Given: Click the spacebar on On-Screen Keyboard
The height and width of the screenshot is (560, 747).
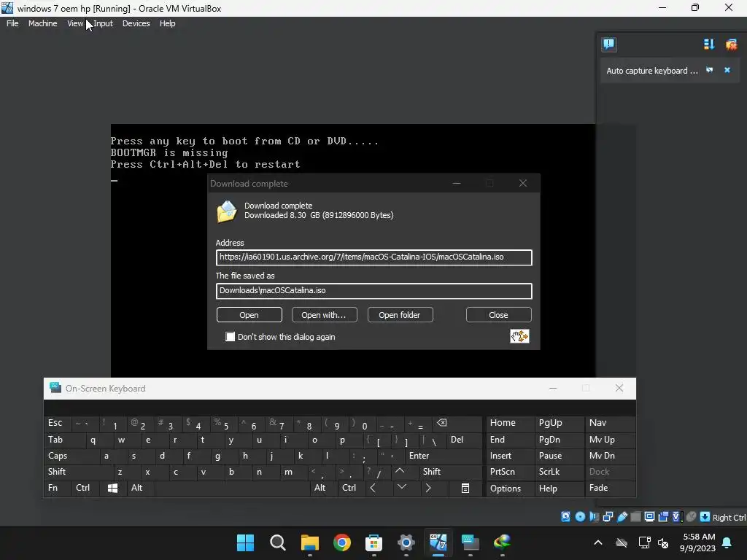Looking at the screenshot, I should 232,488.
